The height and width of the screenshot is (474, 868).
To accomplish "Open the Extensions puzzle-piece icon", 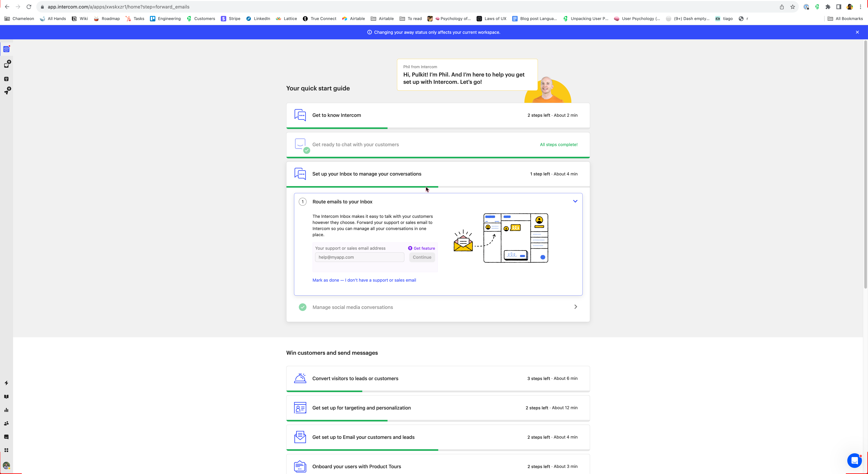I will [828, 7].
